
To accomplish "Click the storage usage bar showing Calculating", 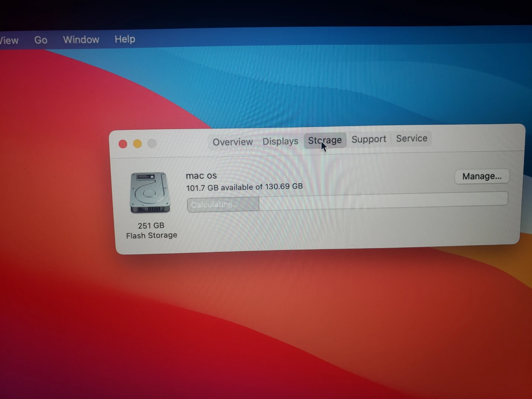I will [347, 202].
